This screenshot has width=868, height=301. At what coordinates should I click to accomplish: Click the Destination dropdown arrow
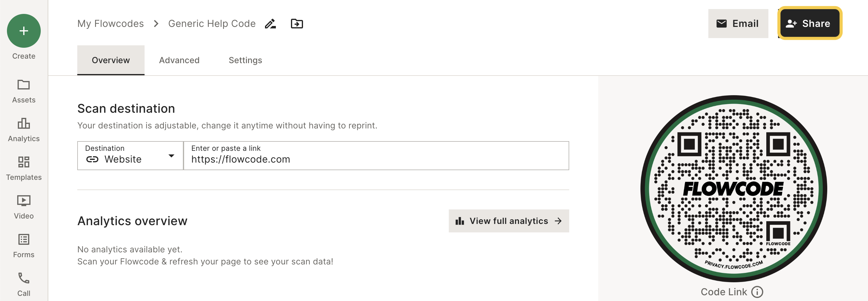coord(171,156)
